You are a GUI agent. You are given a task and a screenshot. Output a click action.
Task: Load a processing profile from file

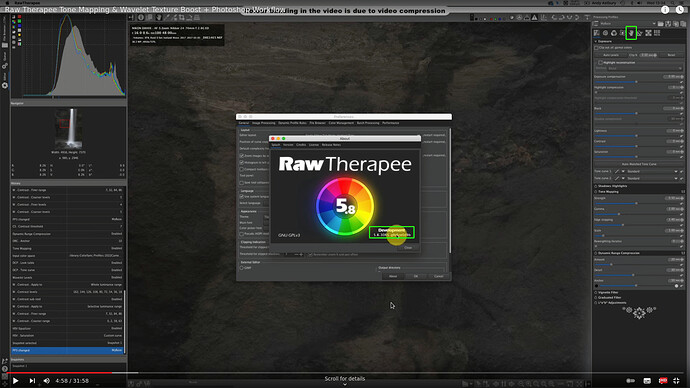(x=661, y=24)
